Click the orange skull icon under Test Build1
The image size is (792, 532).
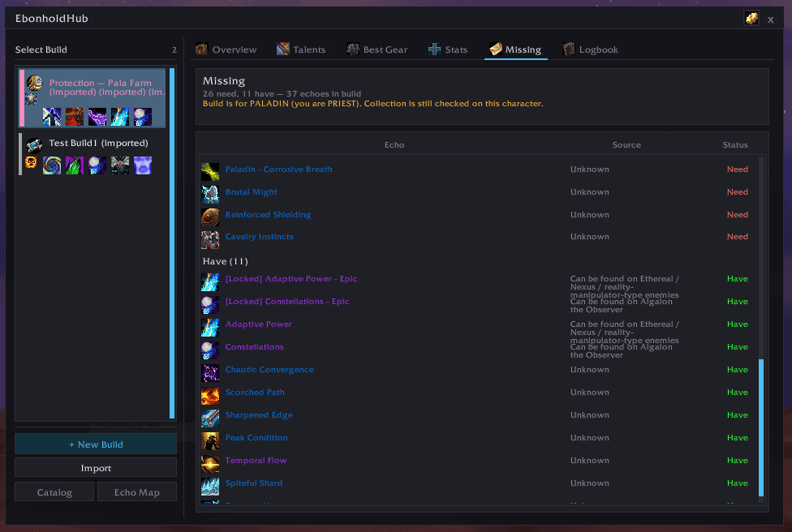tap(31, 162)
